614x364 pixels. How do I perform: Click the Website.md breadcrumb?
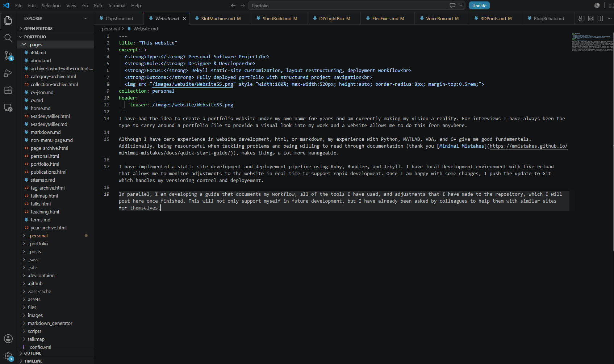point(145,29)
